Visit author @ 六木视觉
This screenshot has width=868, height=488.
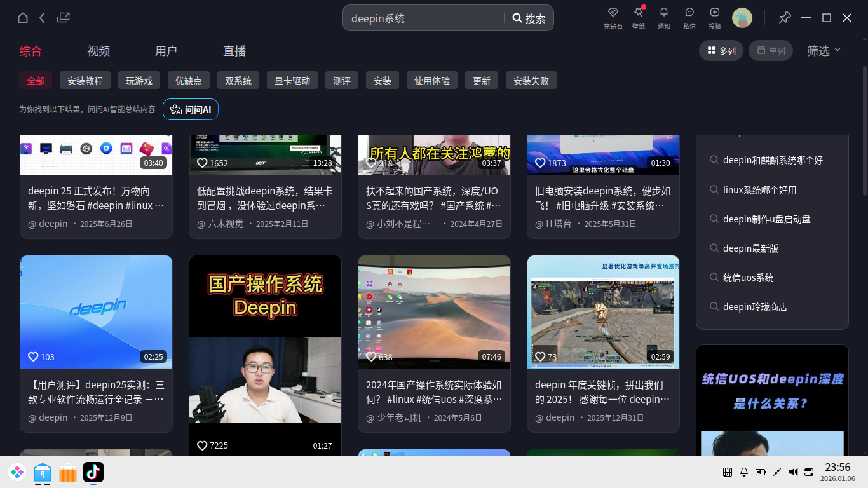(x=220, y=224)
